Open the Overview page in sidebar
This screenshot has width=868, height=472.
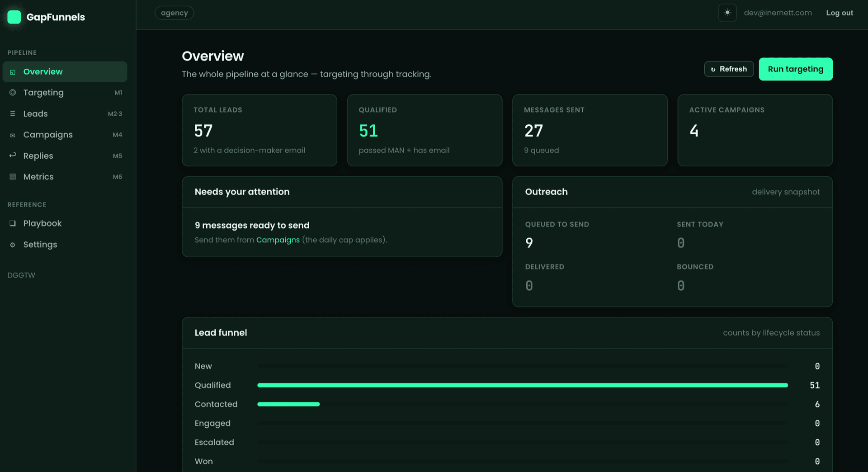65,72
